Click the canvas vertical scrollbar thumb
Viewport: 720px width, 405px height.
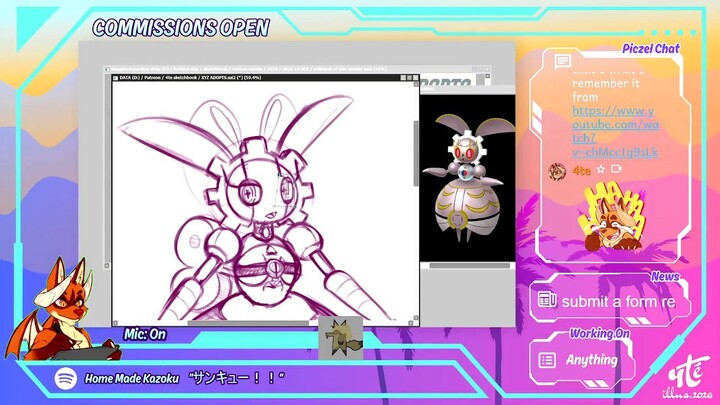tap(416, 153)
